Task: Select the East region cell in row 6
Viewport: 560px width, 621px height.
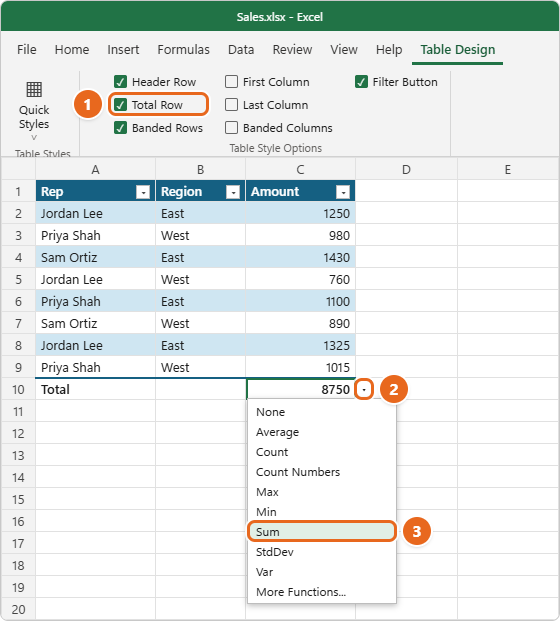Action: (200, 302)
